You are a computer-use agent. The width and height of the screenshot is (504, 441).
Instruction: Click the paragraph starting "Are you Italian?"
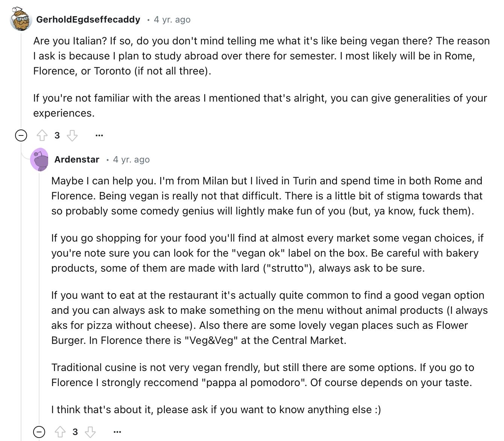(261, 56)
